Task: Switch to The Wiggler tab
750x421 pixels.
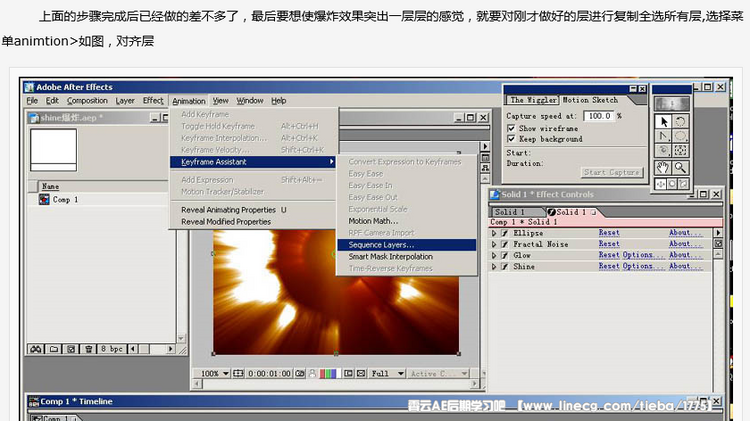Action: click(533, 100)
